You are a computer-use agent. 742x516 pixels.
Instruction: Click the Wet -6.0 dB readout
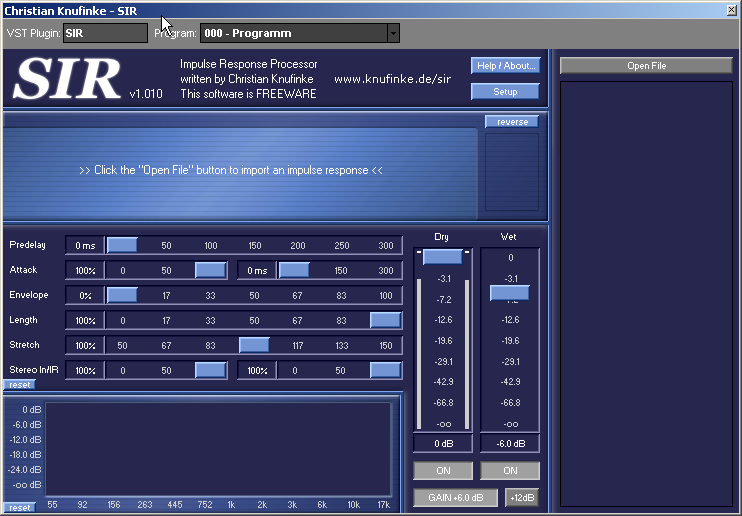click(x=510, y=444)
